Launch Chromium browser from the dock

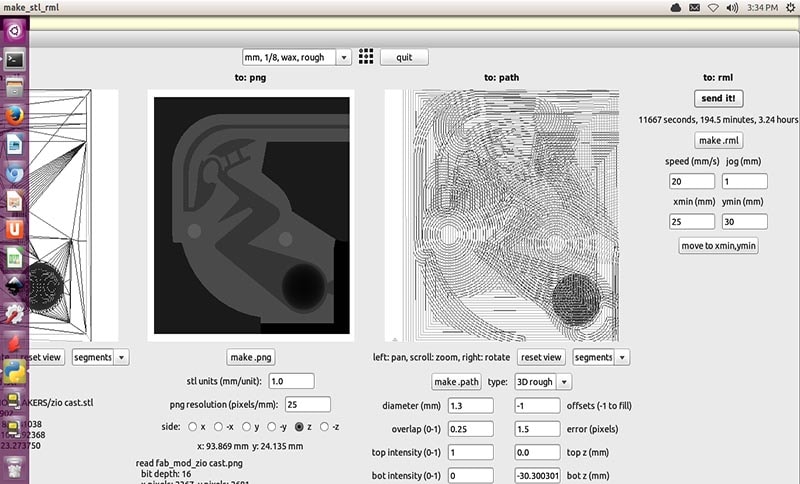(x=14, y=173)
